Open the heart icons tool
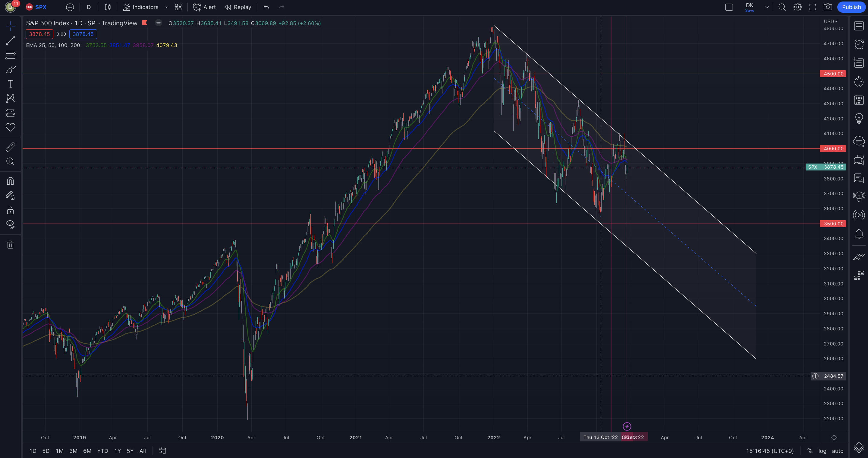This screenshot has width=868, height=458. (x=11, y=127)
